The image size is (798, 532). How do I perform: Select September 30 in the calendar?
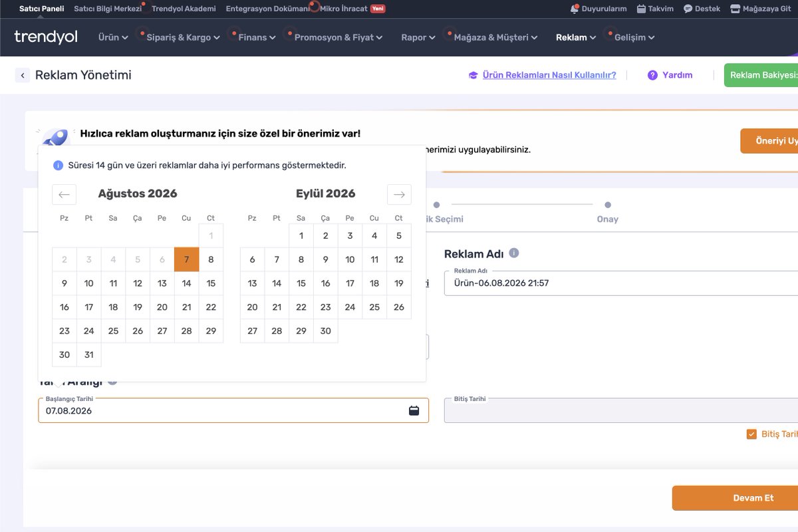click(x=326, y=331)
